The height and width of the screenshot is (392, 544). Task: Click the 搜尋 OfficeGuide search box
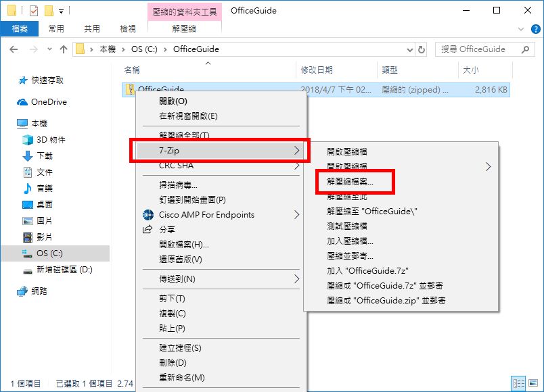pyautogui.click(x=479, y=49)
